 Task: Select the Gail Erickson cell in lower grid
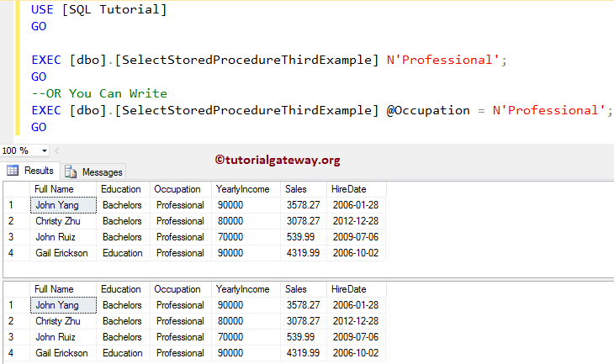pos(63,353)
